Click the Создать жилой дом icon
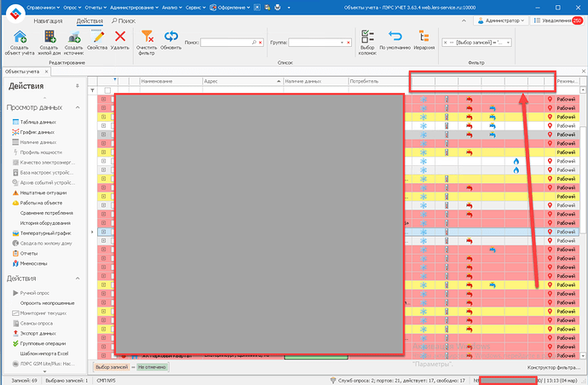This screenshot has height=385, width=588. (49, 36)
